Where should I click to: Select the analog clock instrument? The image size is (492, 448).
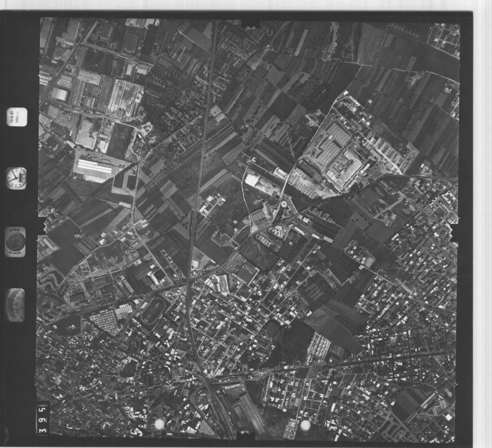(x=16, y=177)
